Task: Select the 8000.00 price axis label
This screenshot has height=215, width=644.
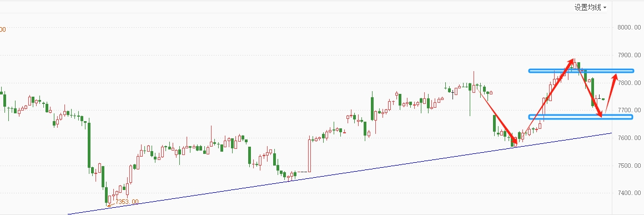Action: 629,28
